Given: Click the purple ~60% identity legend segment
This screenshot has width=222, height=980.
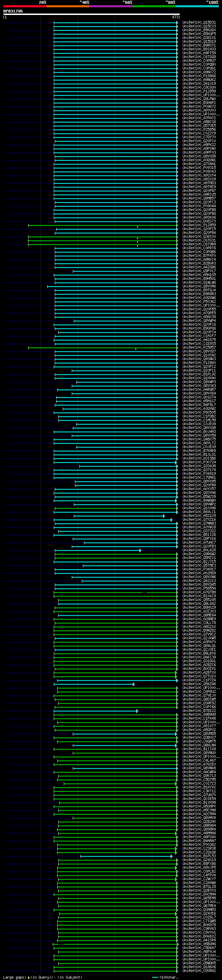Looking at the screenshot, I should (111, 6).
